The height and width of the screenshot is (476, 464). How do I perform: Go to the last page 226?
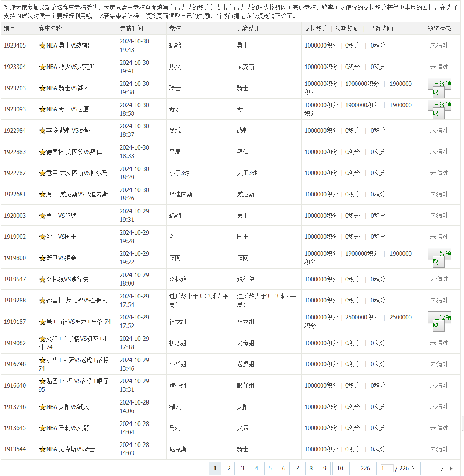click(362, 468)
